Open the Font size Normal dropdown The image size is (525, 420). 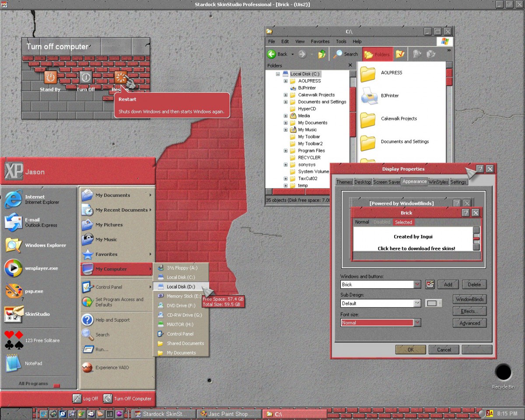coord(417,322)
